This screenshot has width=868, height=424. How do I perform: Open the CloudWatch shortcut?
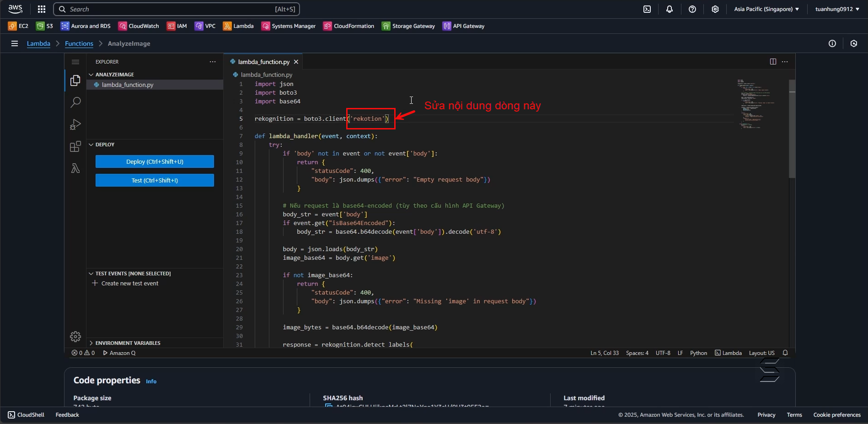click(139, 26)
